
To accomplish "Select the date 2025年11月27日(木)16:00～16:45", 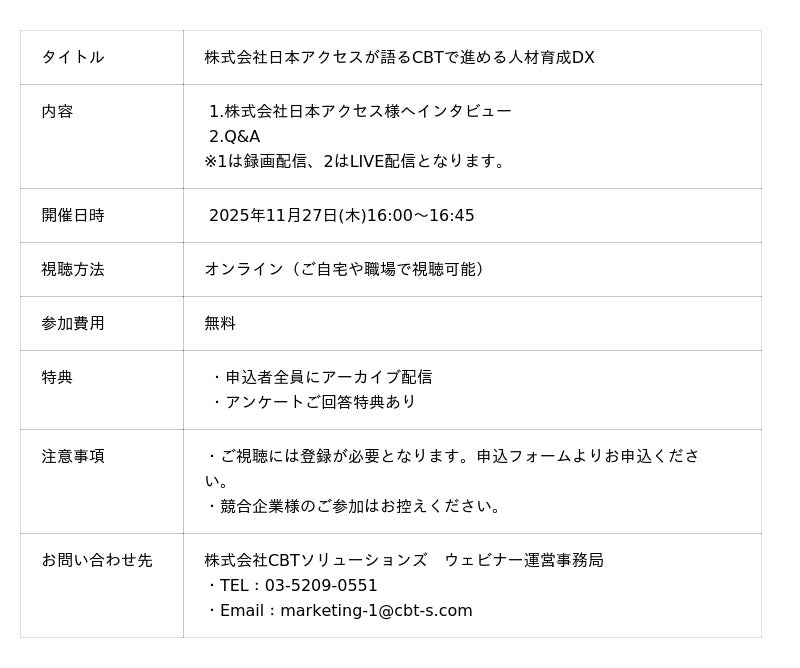I will coord(341,215).
